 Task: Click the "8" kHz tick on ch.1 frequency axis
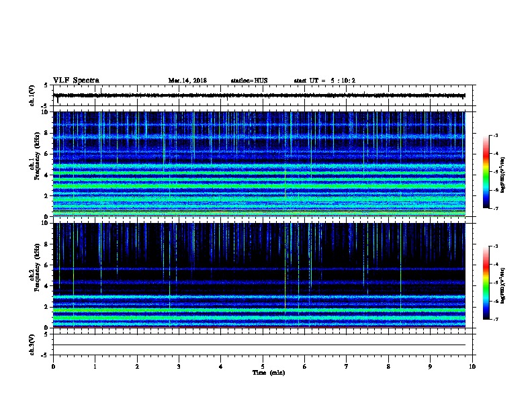[46, 133]
